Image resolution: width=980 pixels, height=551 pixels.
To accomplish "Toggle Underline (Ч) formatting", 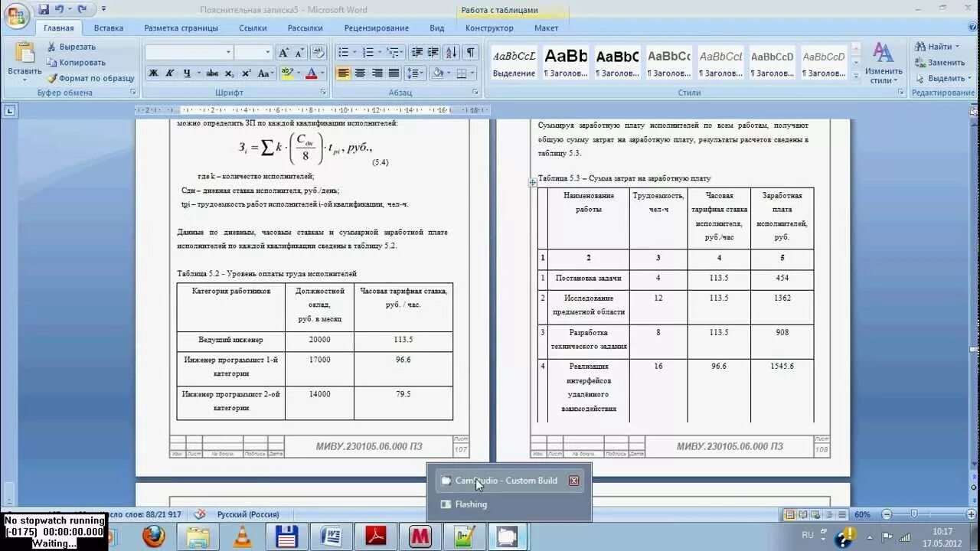I will tap(186, 73).
